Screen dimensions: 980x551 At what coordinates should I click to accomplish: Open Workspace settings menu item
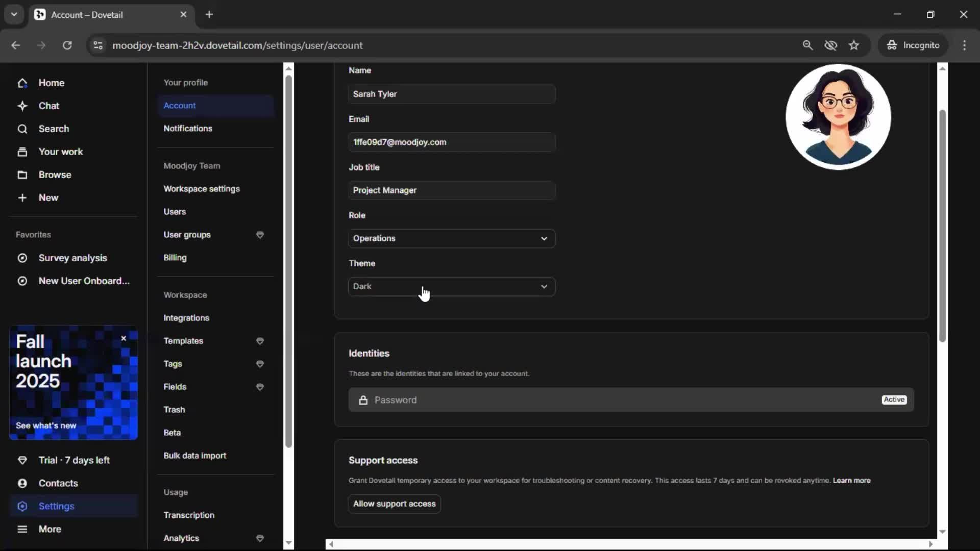pyautogui.click(x=201, y=189)
